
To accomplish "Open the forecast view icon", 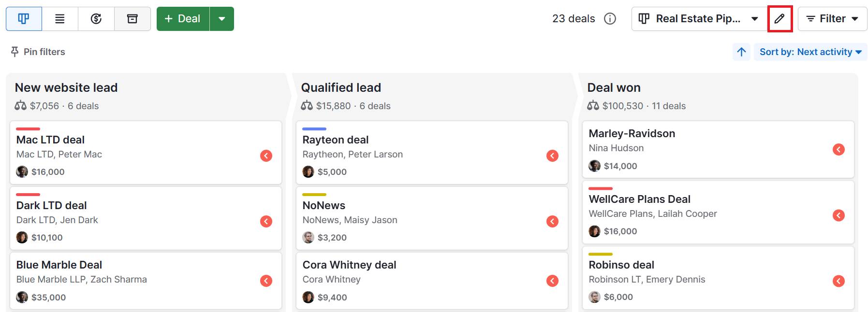I will 96,18.
